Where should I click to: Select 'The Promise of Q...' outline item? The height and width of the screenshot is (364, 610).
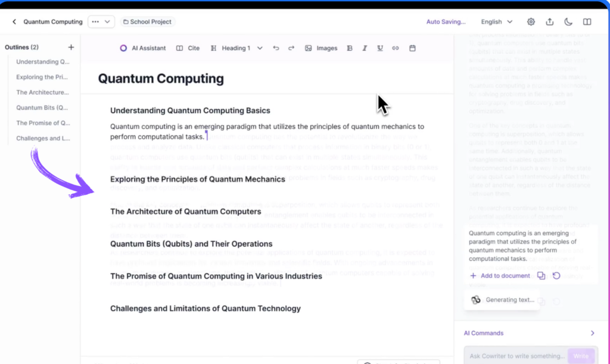coord(43,123)
